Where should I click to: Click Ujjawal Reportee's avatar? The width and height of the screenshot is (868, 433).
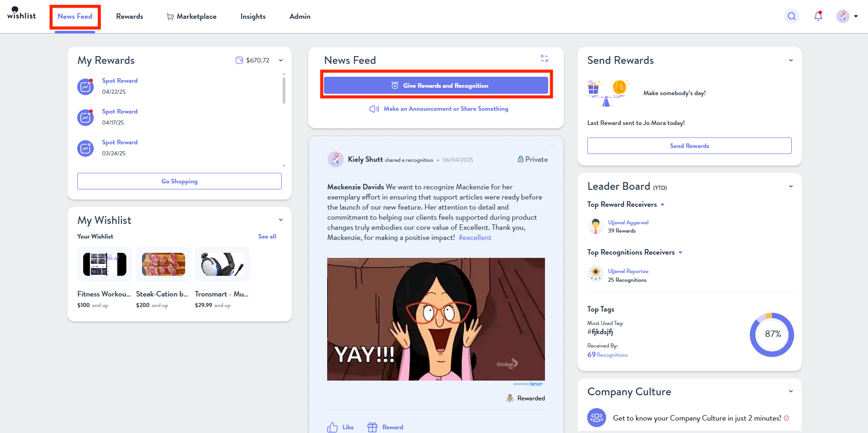[x=596, y=274]
